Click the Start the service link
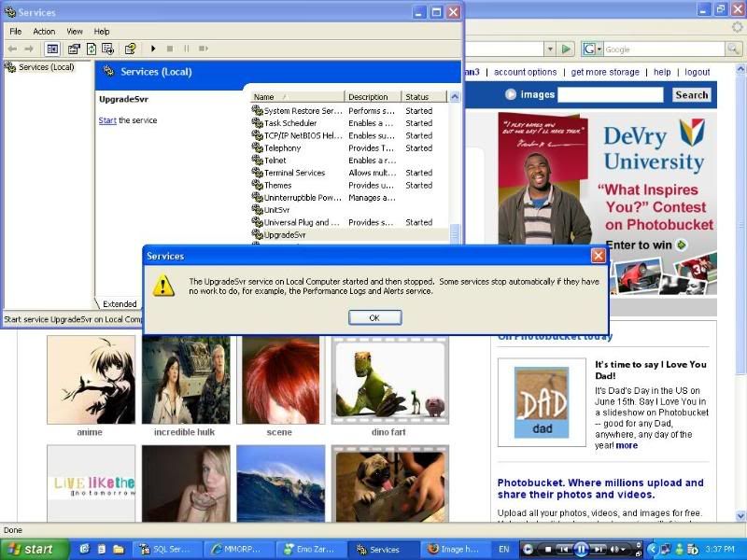The image size is (747, 560). point(107,120)
